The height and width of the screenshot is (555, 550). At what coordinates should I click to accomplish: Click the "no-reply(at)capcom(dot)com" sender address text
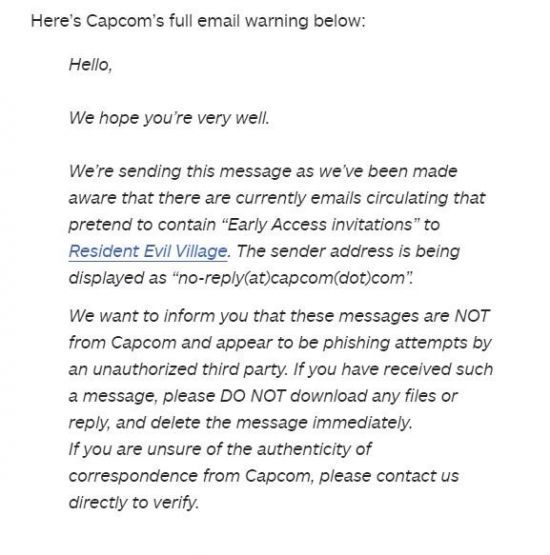[x=292, y=278]
